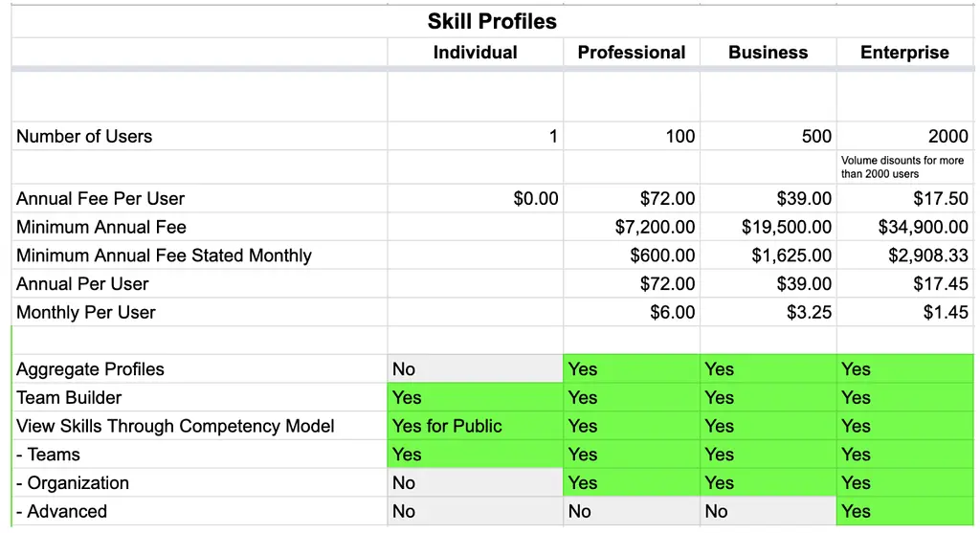This screenshot has width=980, height=533.
Task: Click the Yes for Public cell
Action: coord(475,426)
